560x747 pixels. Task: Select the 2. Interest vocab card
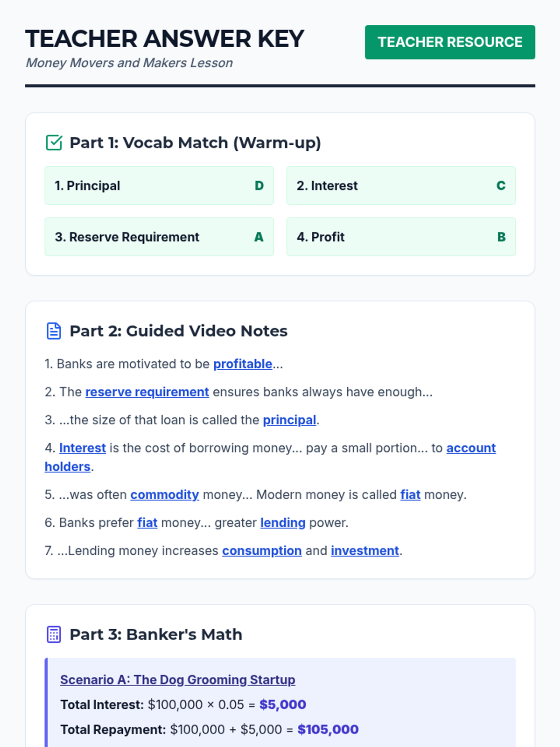click(x=401, y=186)
